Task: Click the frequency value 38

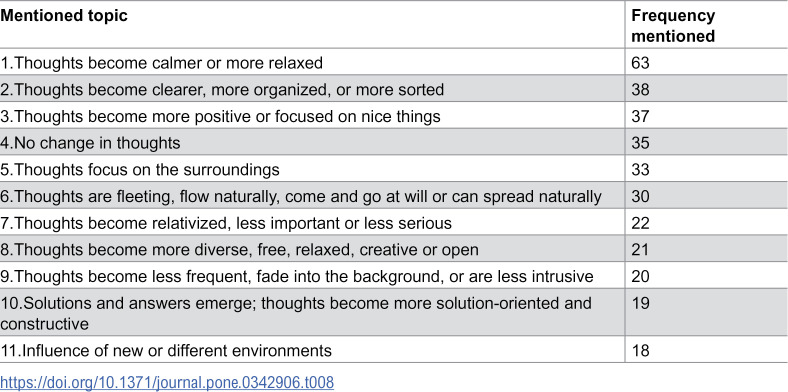Action: click(641, 89)
